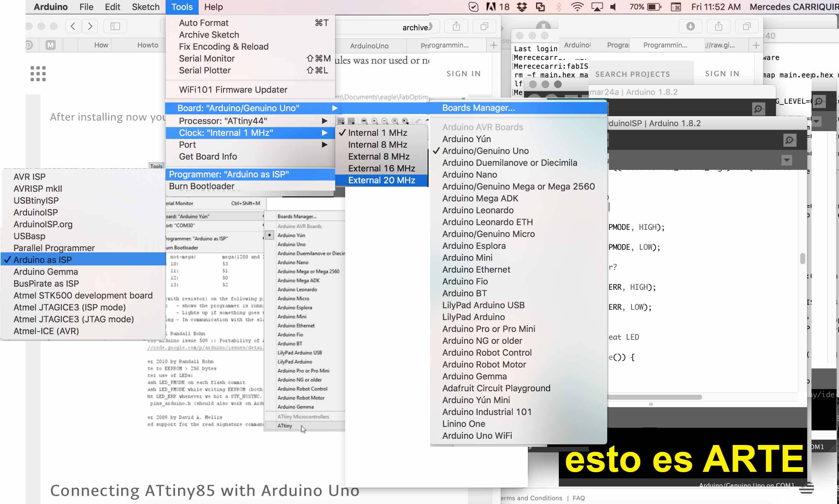Open the apps grid icon on the webpage

click(38, 74)
